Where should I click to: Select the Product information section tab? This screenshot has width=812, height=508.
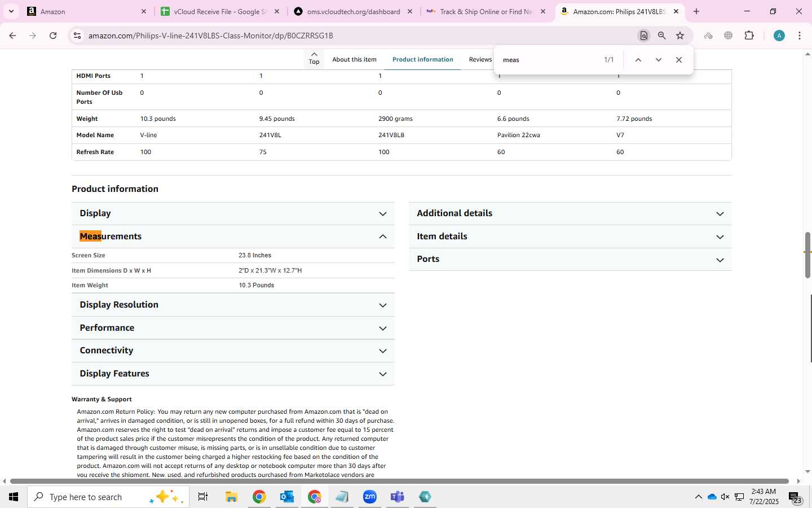pyautogui.click(x=422, y=59)
